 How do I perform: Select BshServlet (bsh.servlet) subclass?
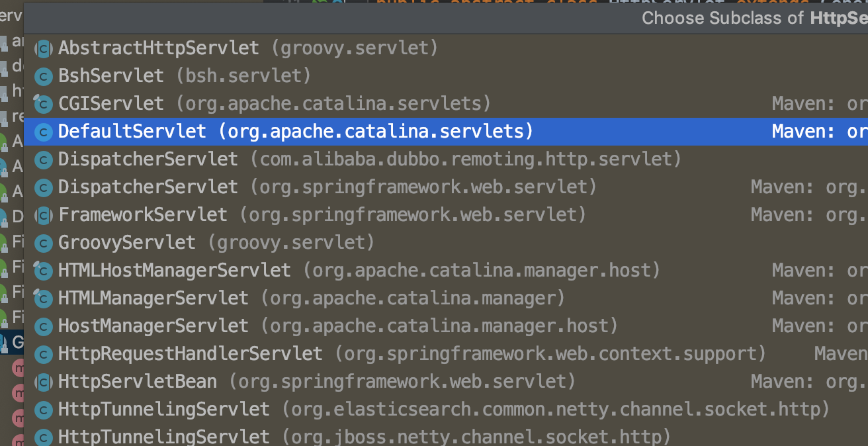click(446, 76)
